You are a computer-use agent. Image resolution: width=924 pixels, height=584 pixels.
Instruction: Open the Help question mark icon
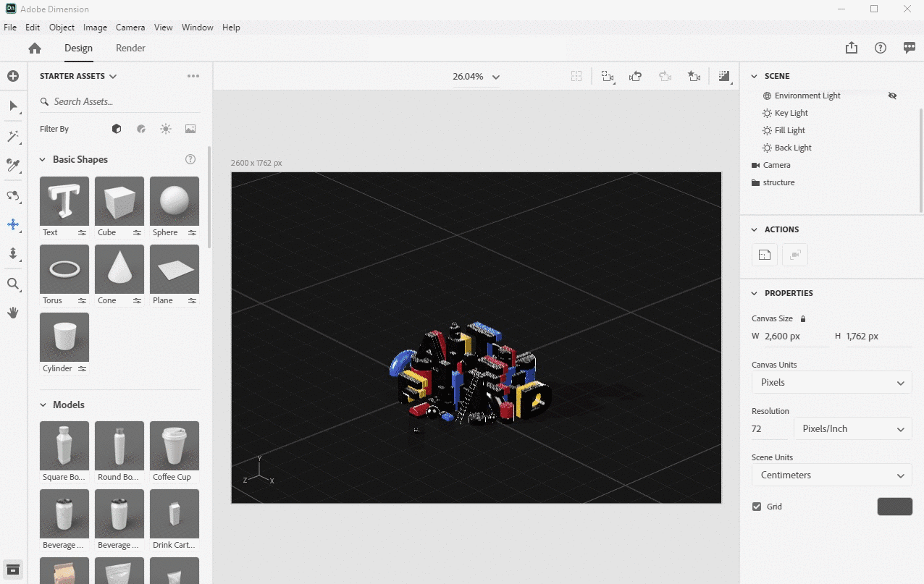coord(881,48)
